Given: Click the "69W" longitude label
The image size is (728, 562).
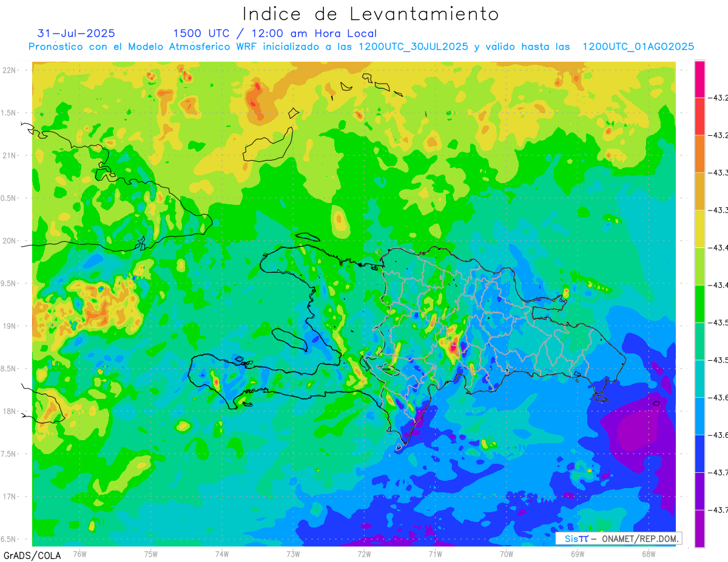Looking at the screenshot, I should (577, 554).
